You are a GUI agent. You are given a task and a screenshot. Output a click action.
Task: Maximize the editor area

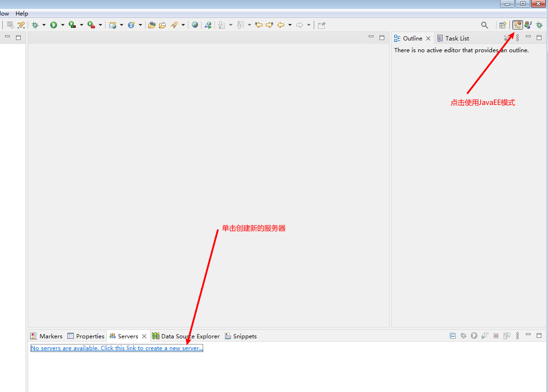pyautogui.click(x=382, y=38)
